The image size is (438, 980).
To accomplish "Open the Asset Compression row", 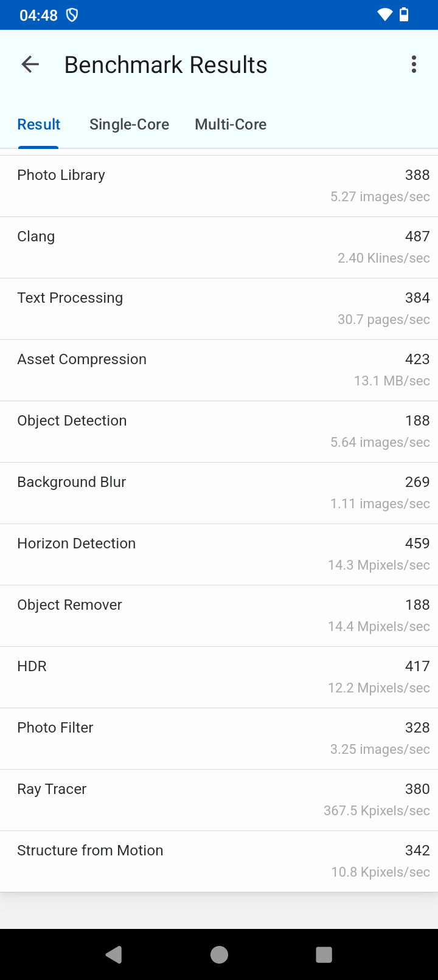I will click(x=219, y=370).
